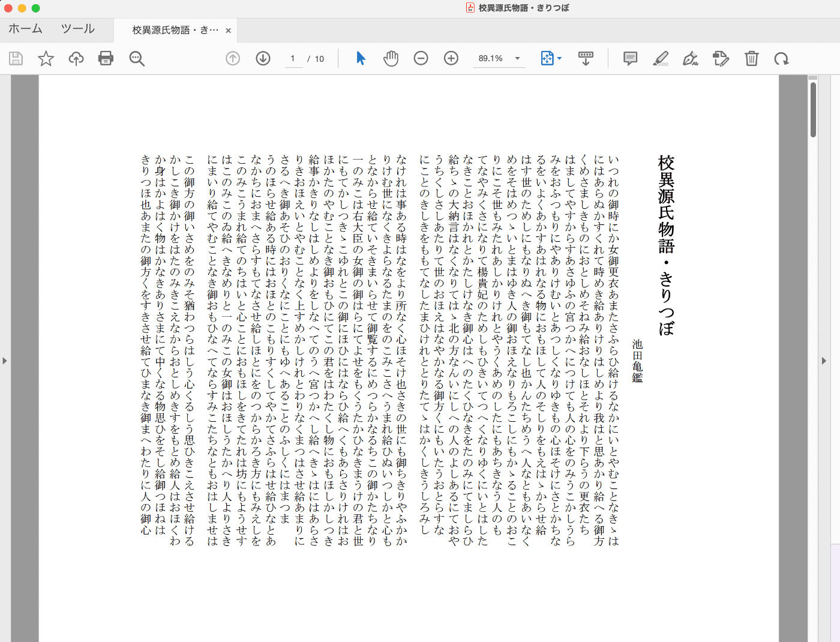
Task: Open the ツール tab
Action: pyautogui.click(x=77, y=28)
